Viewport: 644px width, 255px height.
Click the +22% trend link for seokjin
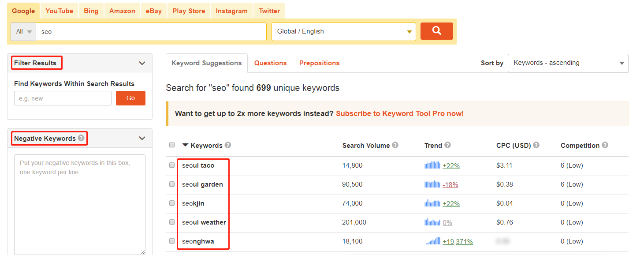coord(451,204)
